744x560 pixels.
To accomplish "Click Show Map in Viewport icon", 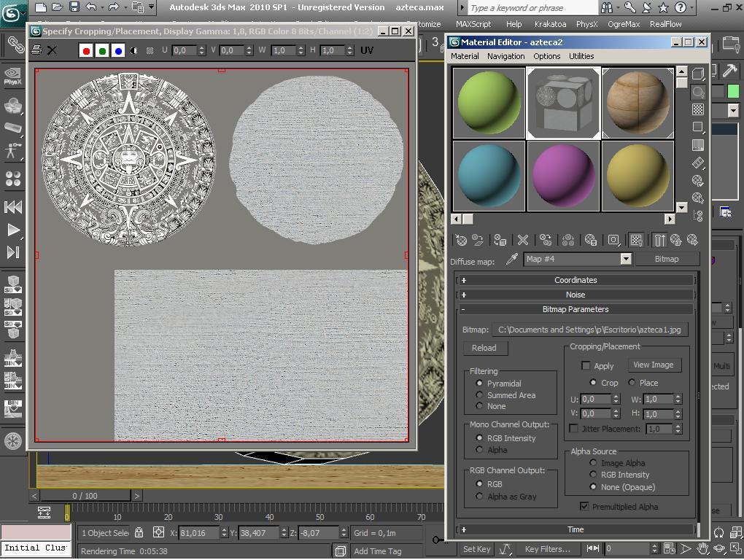I will 636,240.
